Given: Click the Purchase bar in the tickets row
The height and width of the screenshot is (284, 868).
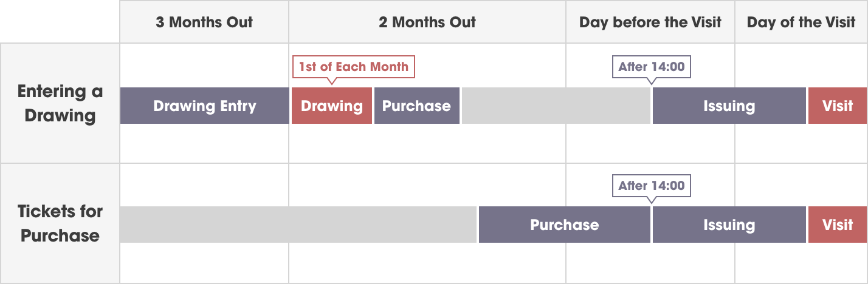Looking at the screenshot, I should point(564,225).
